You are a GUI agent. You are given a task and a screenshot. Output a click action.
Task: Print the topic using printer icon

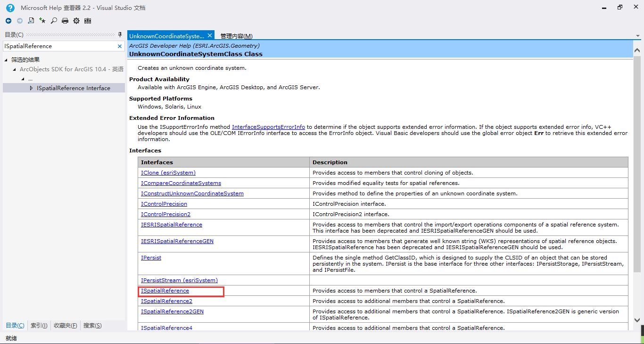click(x=65, y=21)
